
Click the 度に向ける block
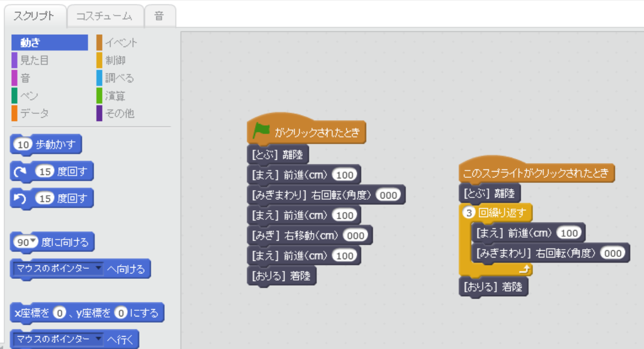(53, 242)
